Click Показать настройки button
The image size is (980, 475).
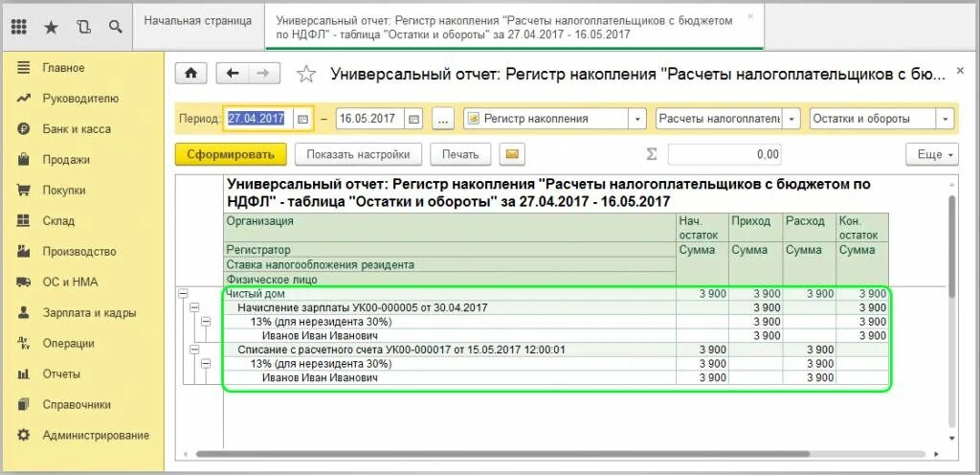[x=358, y=154]
